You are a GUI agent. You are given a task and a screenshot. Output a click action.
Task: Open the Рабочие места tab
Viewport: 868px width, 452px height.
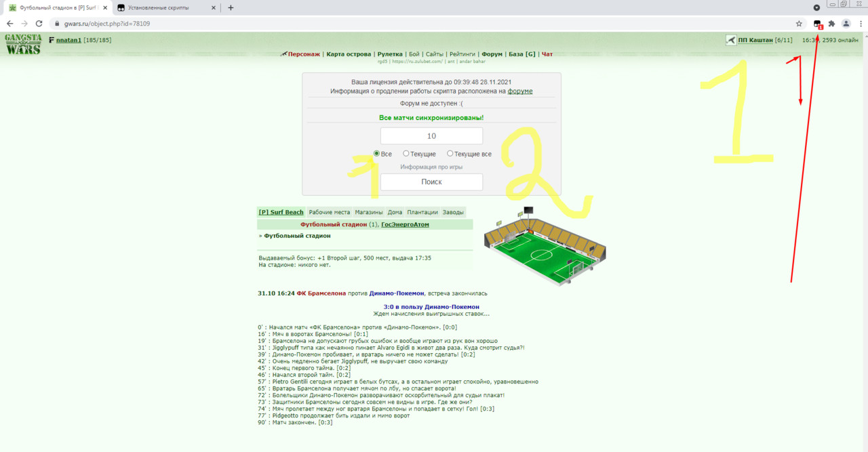point(330,212)
